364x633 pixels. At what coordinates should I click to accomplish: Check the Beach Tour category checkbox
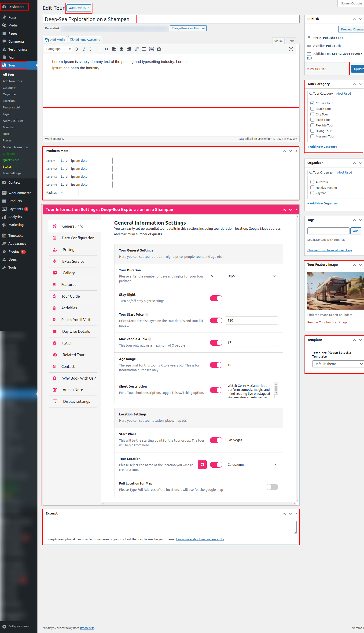312,109
